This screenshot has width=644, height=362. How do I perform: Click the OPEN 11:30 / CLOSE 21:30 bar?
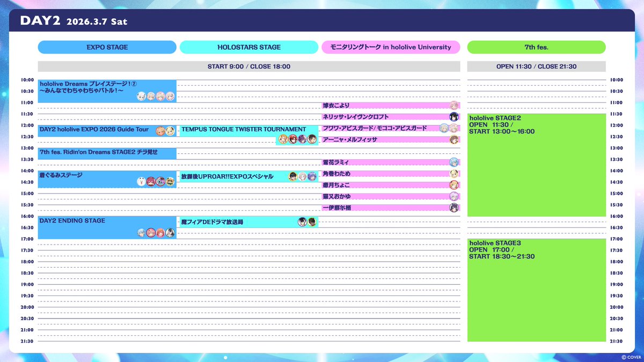(537, 67)
